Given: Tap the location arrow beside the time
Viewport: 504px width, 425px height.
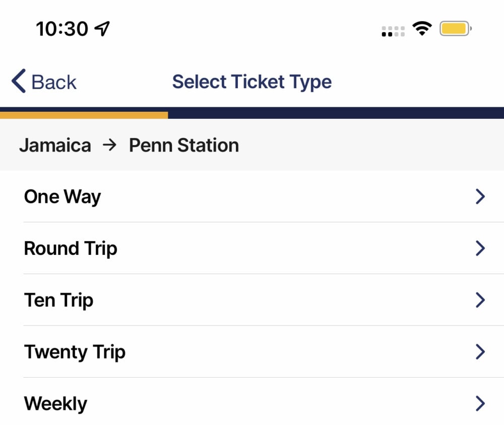Looking at the screenshot, I should pos(102,29).
